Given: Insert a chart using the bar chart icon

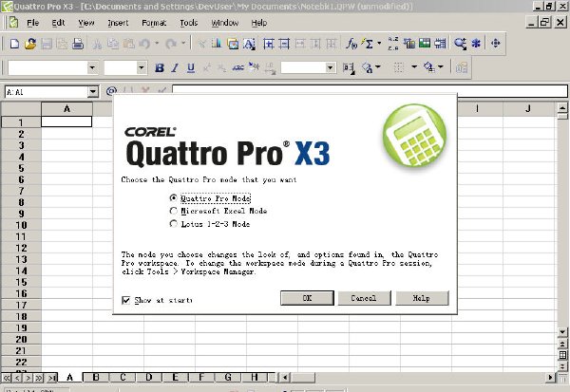Looking at the screenshot, I should pyautogui.click(x=217, y=44).
